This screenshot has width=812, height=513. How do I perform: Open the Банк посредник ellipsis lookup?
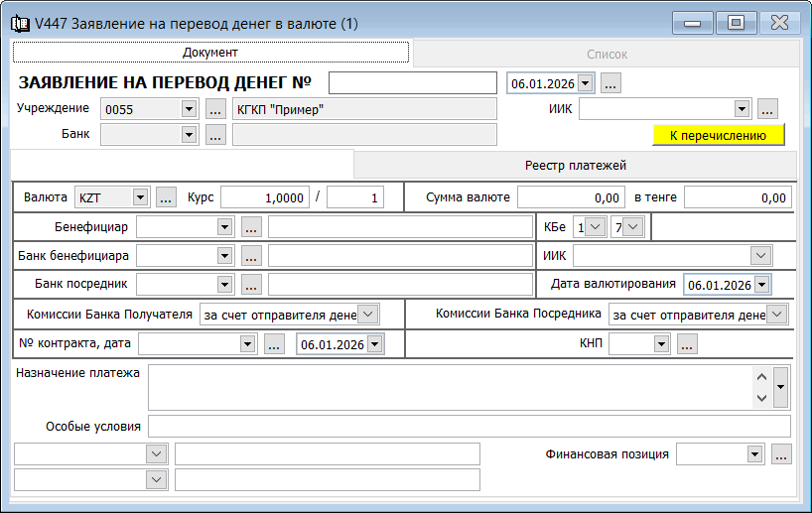point(250,285)
